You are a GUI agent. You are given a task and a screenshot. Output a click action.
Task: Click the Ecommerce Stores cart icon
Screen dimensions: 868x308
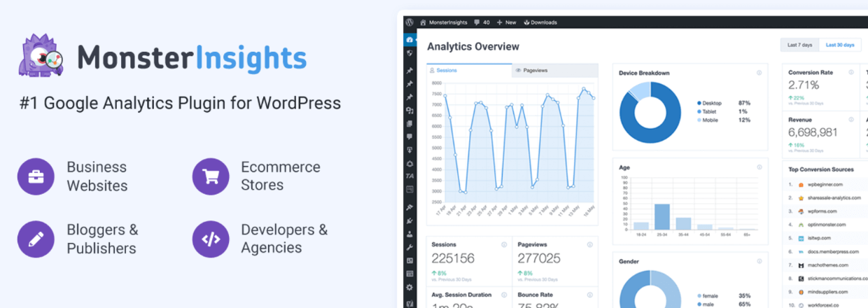tap(211, 176)
